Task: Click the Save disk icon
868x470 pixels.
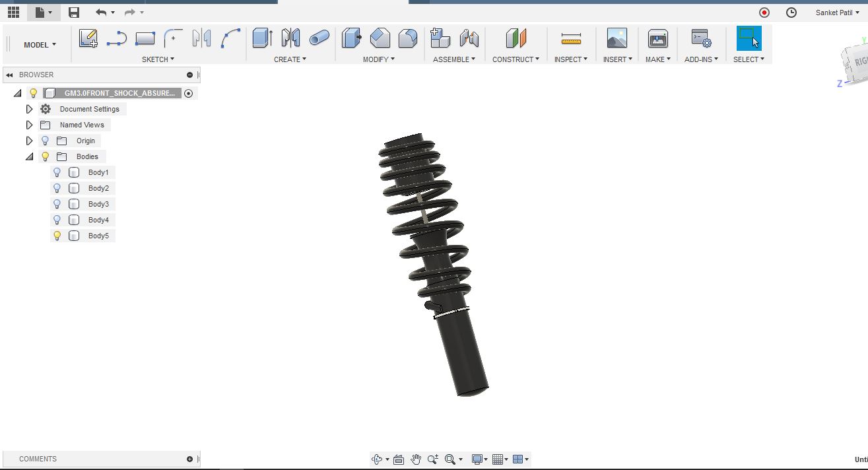Action: pos(74,12)
